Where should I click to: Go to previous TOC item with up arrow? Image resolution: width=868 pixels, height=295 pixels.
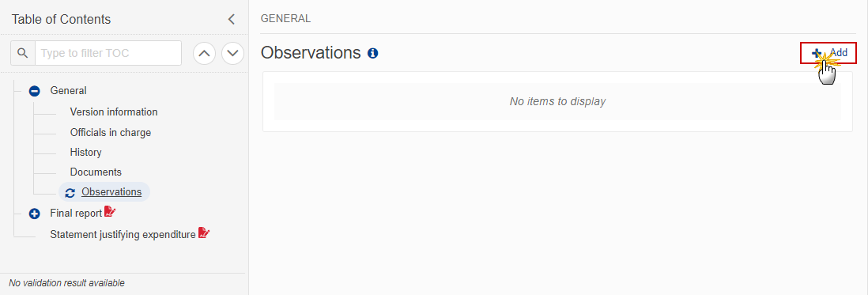[204, 53]
